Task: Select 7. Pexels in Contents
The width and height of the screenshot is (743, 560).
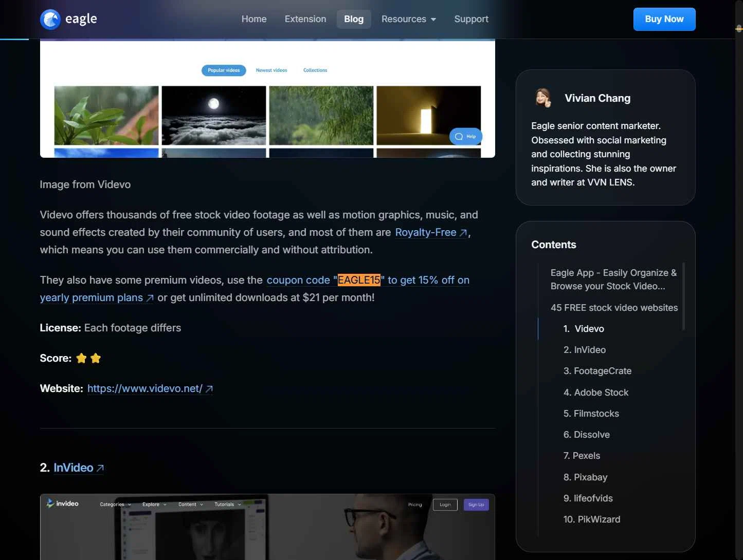Action: (x=582, y=456)
